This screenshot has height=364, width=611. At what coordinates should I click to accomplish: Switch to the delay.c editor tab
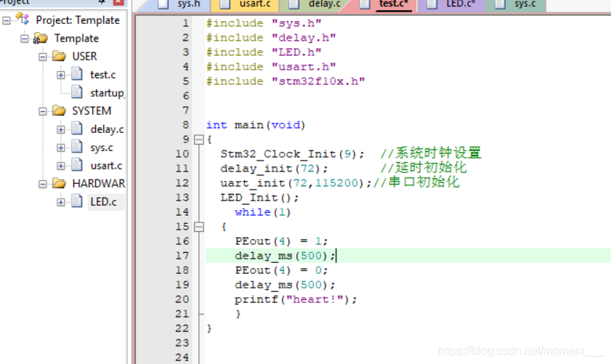[x=314, y=4]
